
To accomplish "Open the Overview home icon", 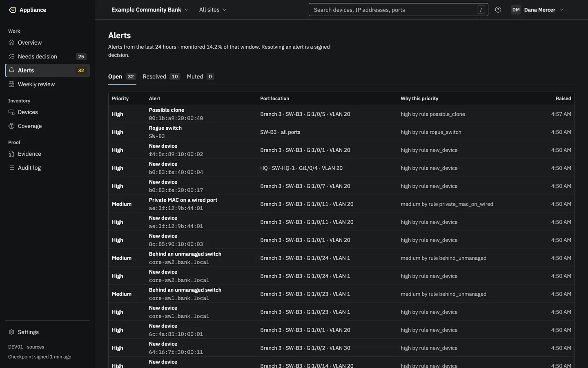I will (x=11, y=43).
